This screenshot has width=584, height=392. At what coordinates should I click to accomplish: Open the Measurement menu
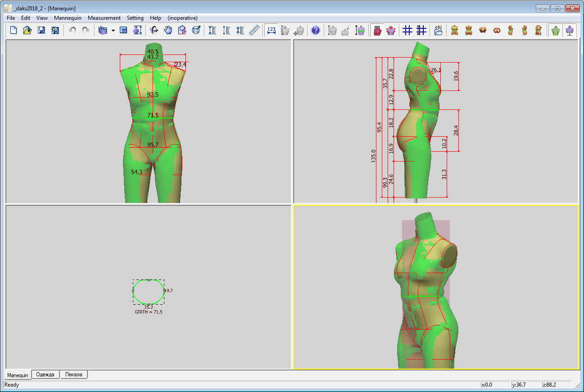[104, 18]
